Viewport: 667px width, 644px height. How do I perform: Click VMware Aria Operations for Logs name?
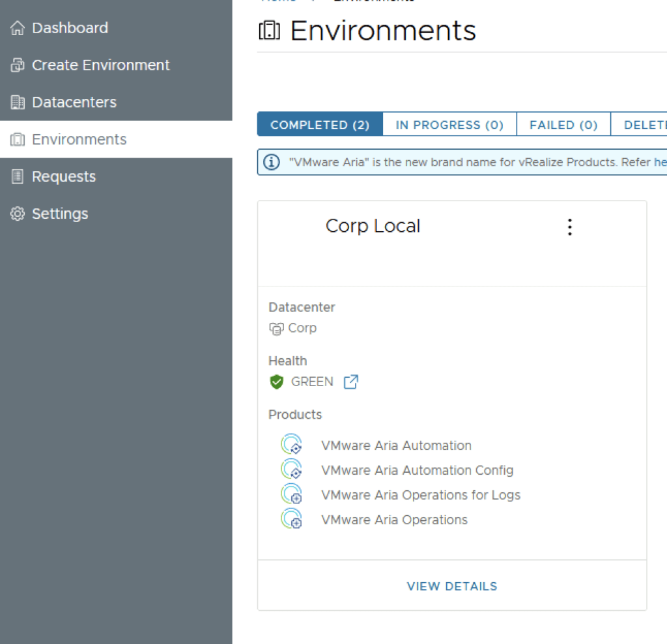tap(421, 495)
